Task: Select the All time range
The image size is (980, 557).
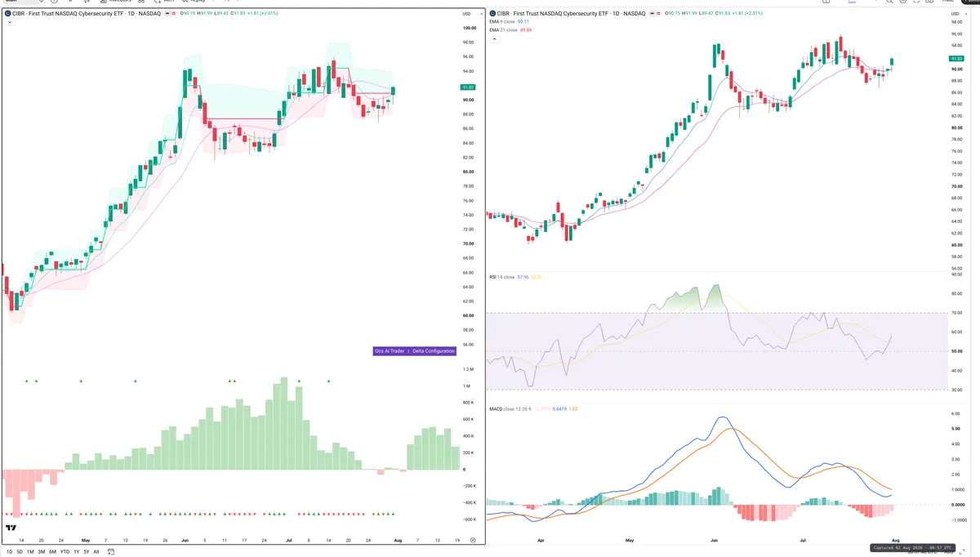Action: (x=96, y=551)
